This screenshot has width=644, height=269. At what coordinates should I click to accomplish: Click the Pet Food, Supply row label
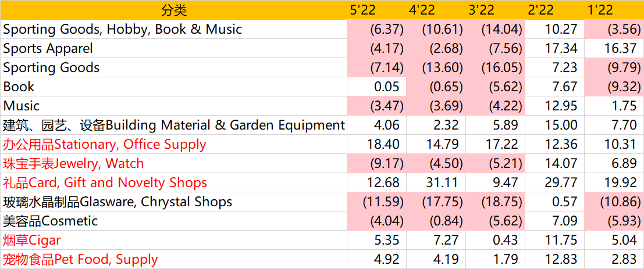pyautogui.click(x=173, y=259)
